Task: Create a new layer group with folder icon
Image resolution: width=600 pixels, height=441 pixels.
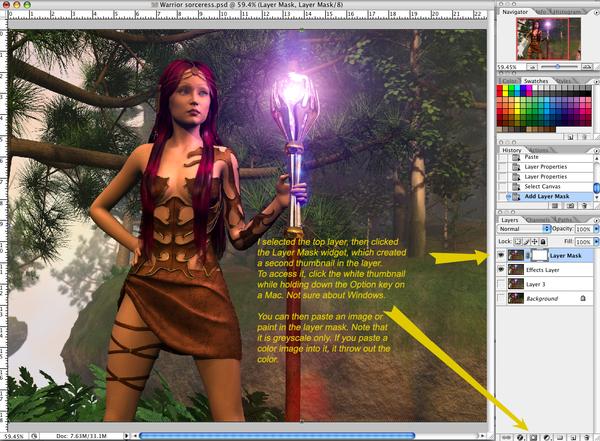Action: (x=560, y=437)
